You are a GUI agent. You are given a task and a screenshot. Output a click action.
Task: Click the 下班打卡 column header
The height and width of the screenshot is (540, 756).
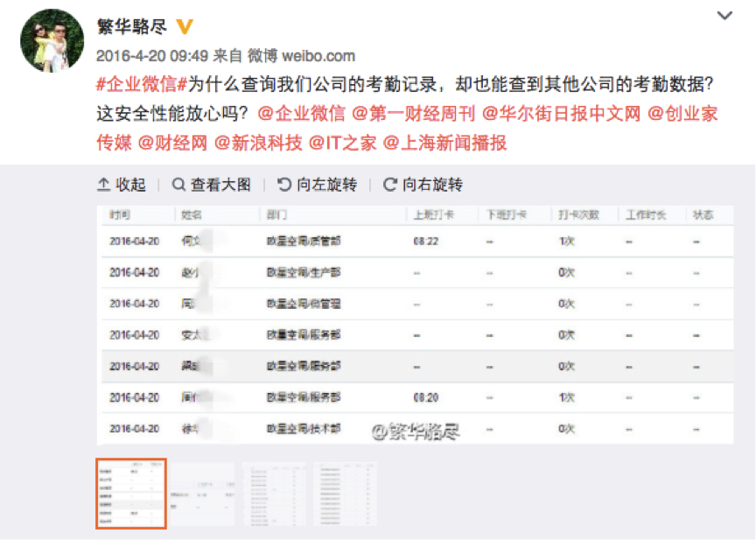pos(507,215)
